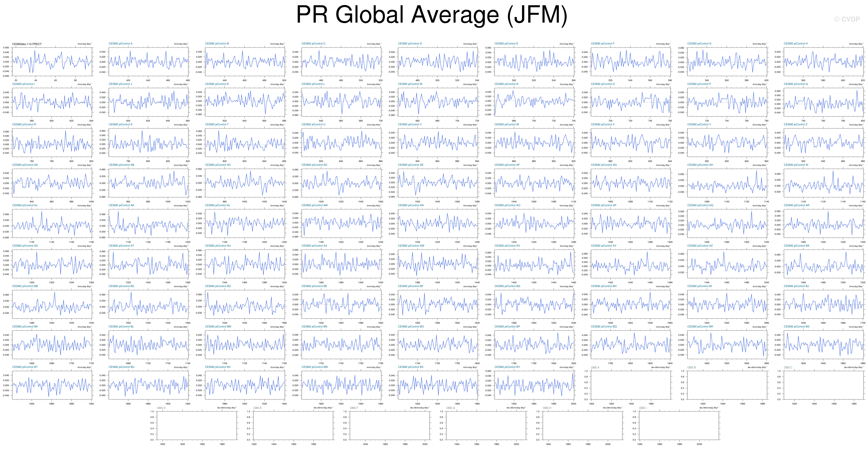Open the empty OBS E plot panel
The height and width of the screenshot is (450, 868).
tap(293, 425)
